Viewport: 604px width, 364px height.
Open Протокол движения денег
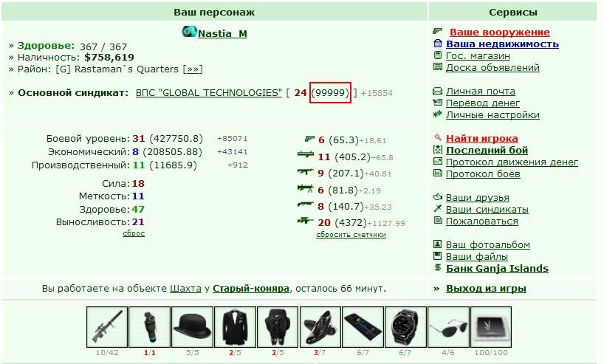(512, 162)
